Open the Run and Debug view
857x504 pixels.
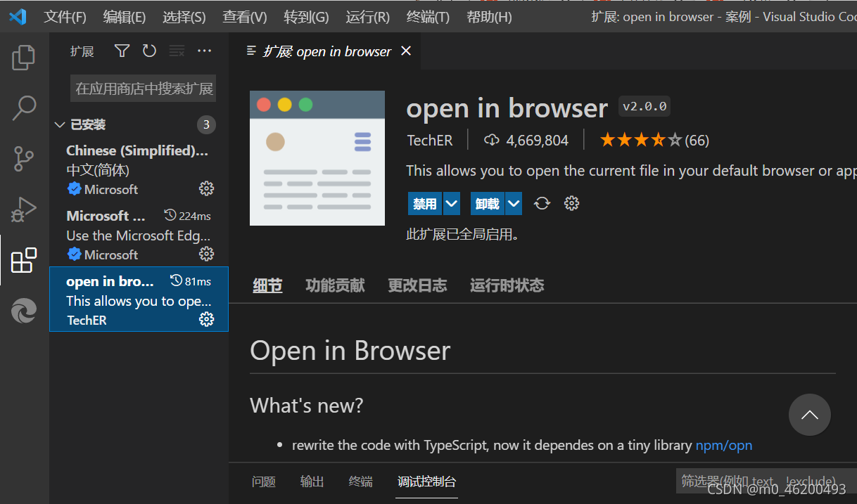click(24, 209)
